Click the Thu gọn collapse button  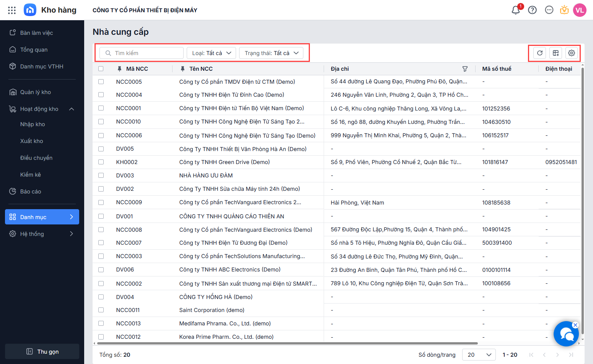pyautogui.click(x=42, y=352)
